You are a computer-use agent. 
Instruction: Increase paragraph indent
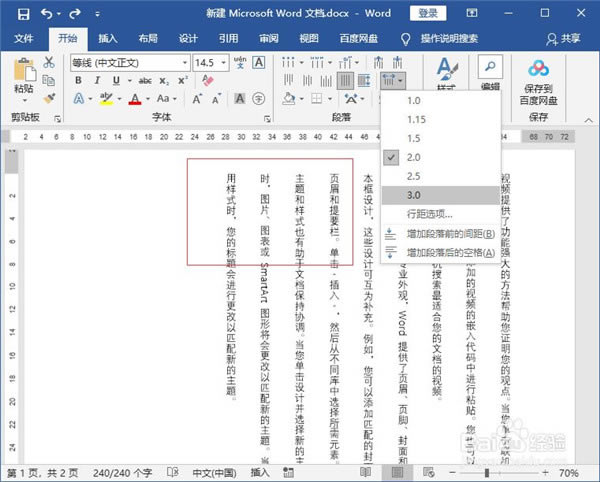(x=398, y=62)
